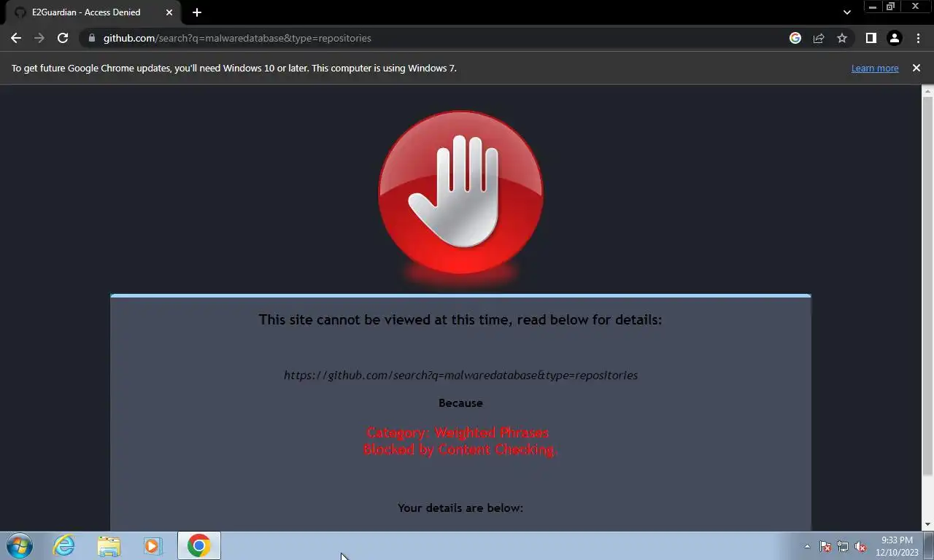Viewport: 934px width, 560px height.
Task: Open Windows Media Player from taskbar
Action: coord(153,545)
